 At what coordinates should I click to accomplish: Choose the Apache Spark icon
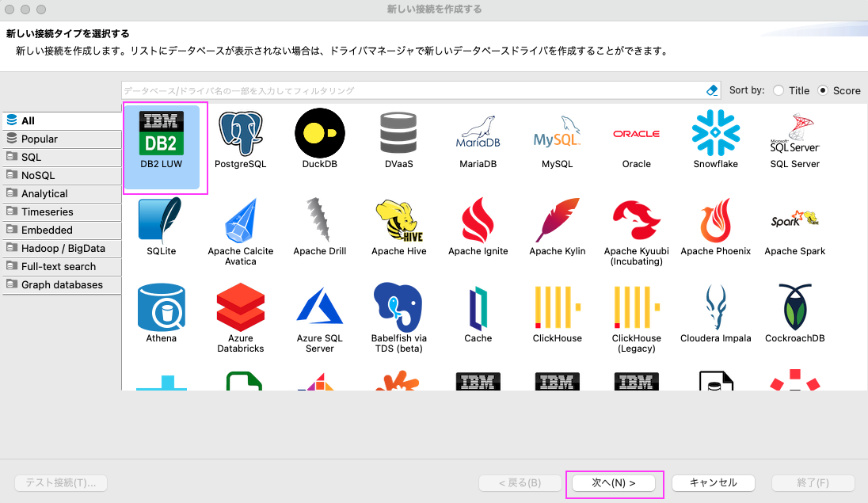(x=794, y=220)
